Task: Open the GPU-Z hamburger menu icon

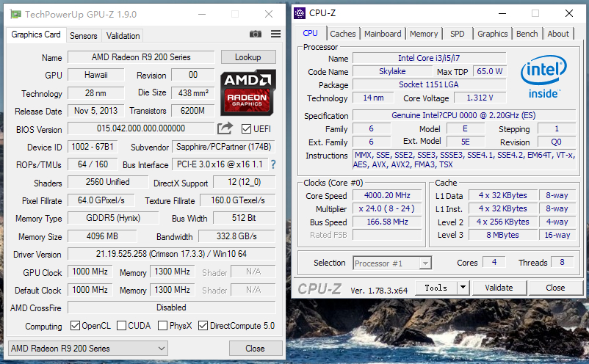Action: pos(275,34)
